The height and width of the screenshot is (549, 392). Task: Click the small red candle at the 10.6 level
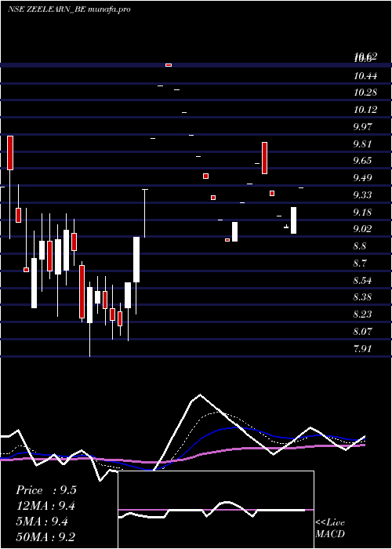(x=169, y=65)
